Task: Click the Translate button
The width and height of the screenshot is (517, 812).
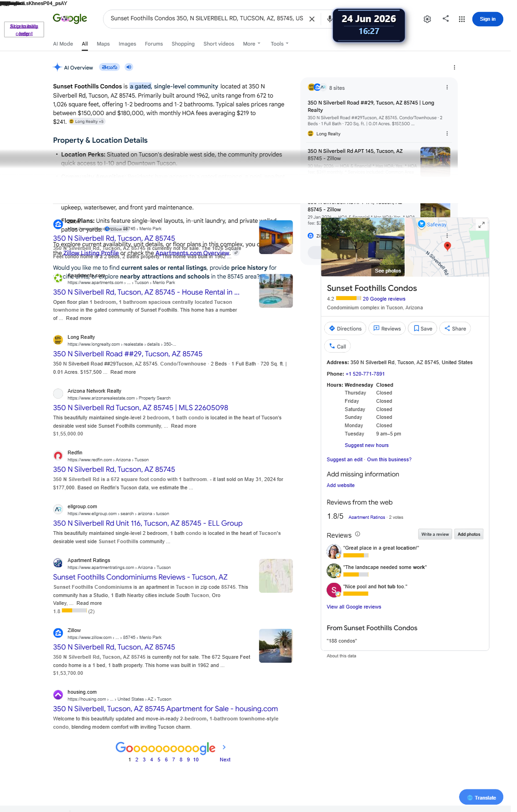Action: coord(481,797)
